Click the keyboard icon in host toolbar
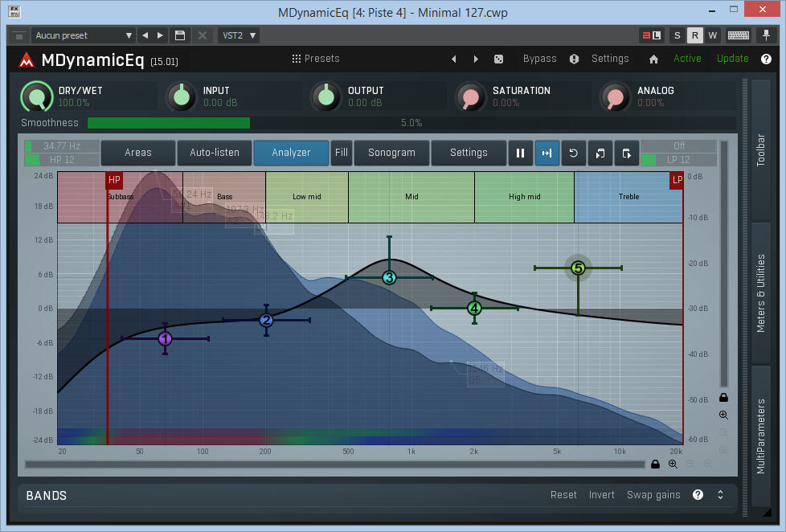The width and height of the screenshot is (786, 532). click(x=739, y=35)
